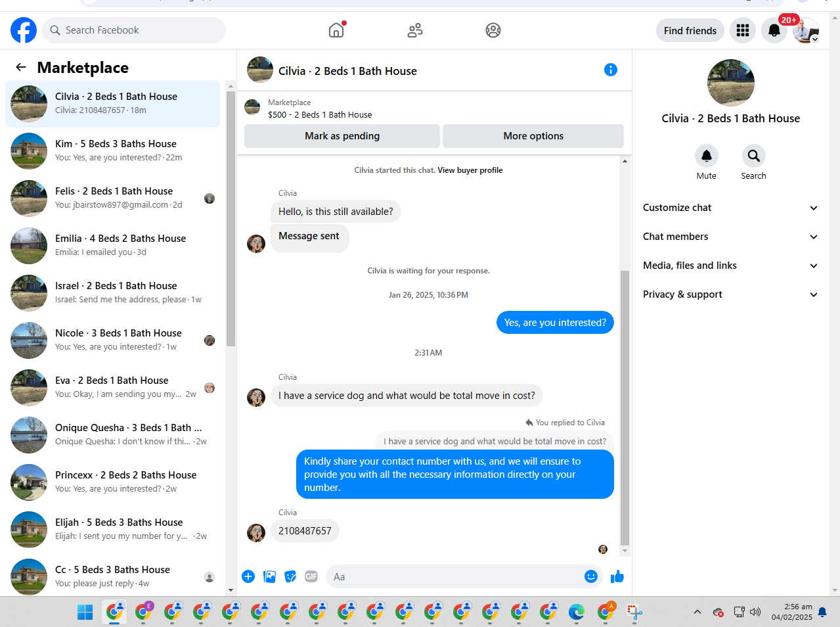Click the message bubble with 2108487657

click(305, 531)
